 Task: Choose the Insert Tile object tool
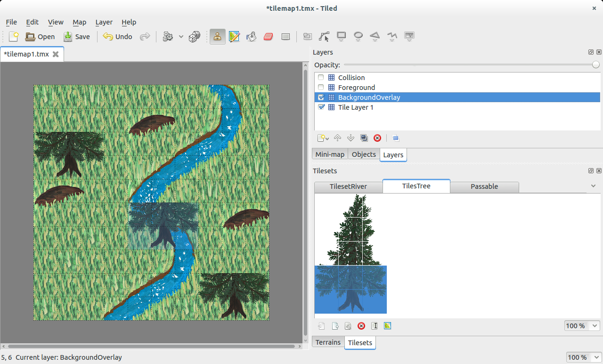coord(409,36)
